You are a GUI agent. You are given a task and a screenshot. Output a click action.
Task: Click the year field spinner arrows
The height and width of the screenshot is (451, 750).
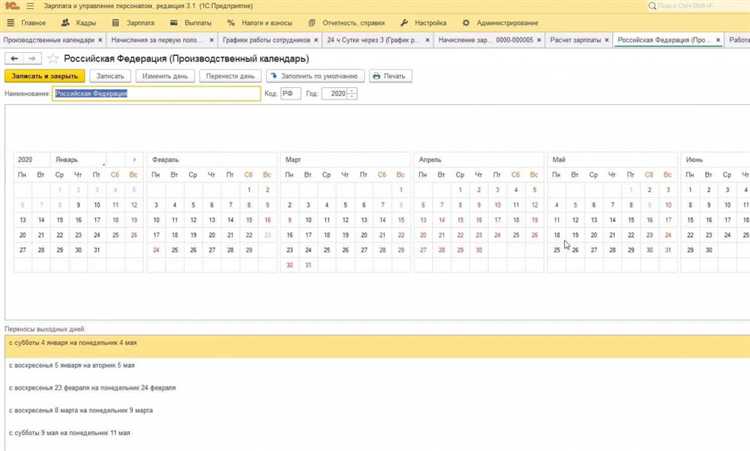pyautogui.click(x=352, y=94)
